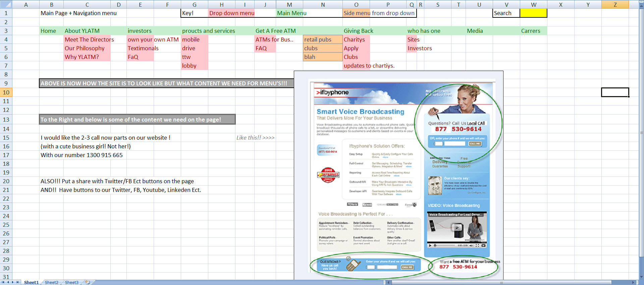
Task: Select the yellow cell next to Search
Action: tap(533, 13)
